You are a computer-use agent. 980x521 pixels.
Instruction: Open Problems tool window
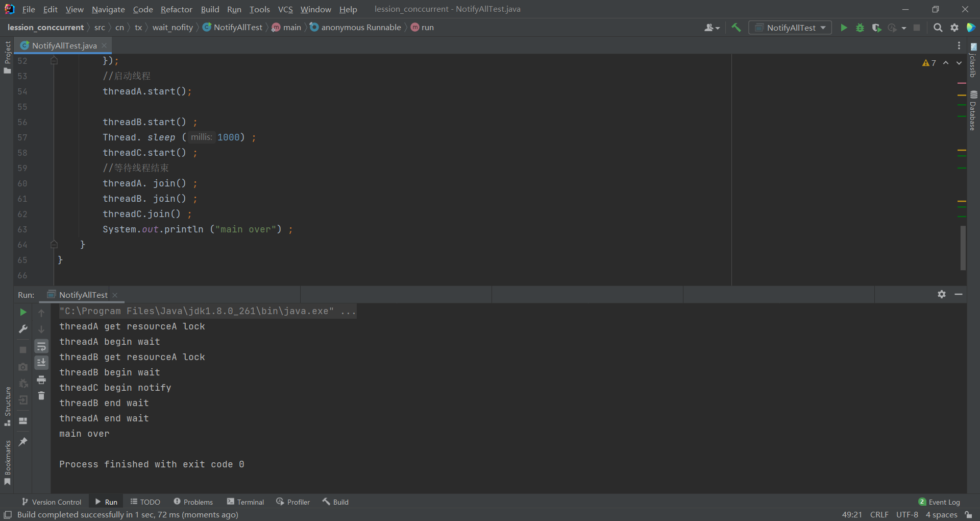193,502
